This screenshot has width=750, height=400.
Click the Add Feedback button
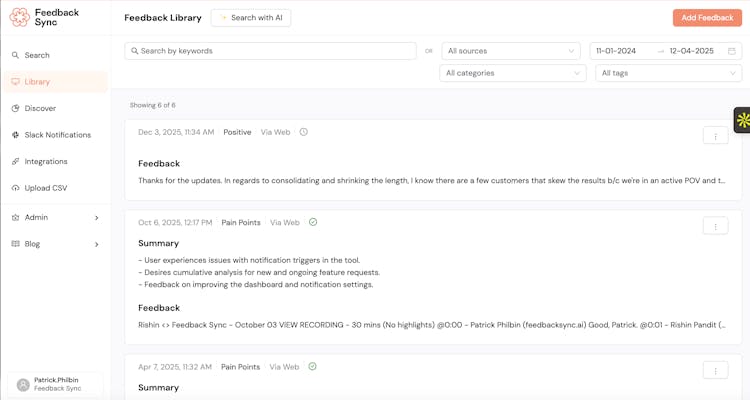coord(707,18)
